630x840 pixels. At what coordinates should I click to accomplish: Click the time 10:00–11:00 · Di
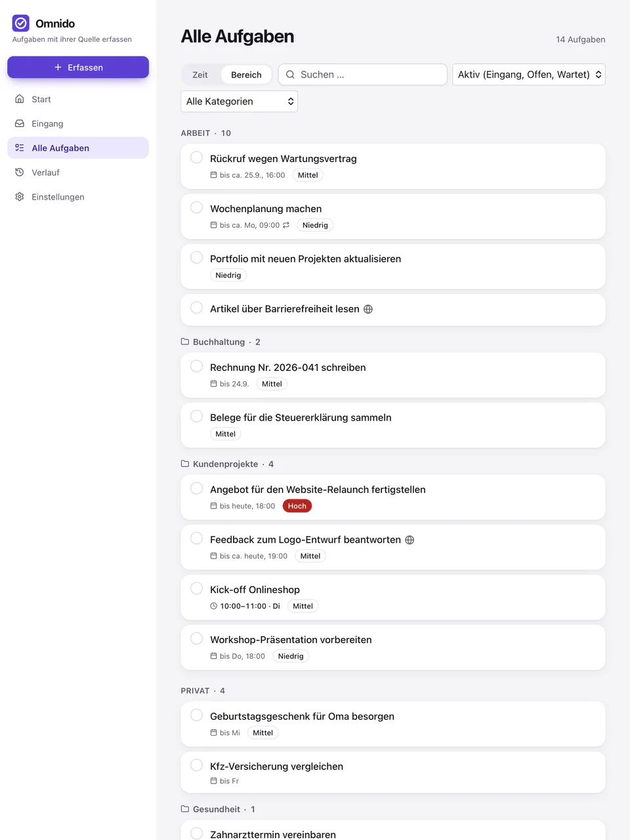coord(250,606)
